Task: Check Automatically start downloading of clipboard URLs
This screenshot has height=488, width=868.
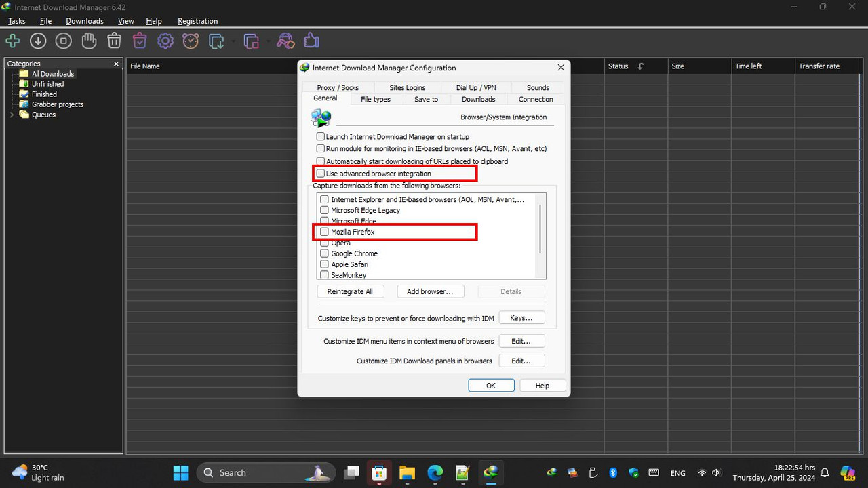Action: 321,161
